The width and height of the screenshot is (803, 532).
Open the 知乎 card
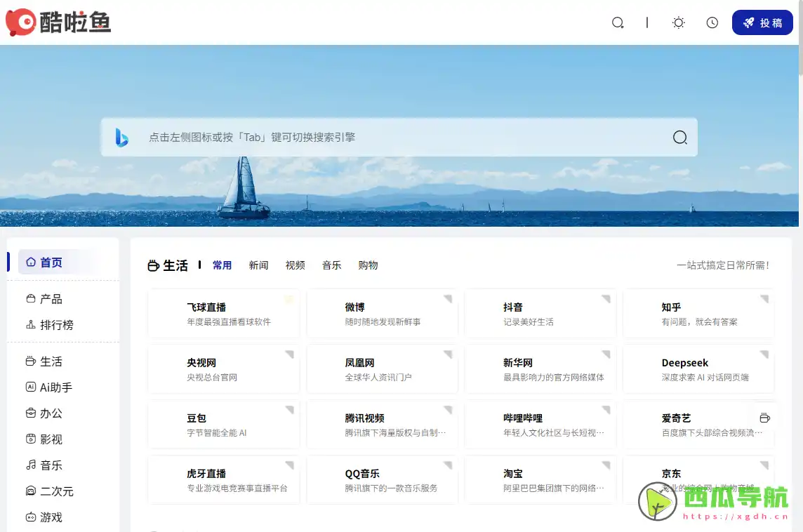698,314
